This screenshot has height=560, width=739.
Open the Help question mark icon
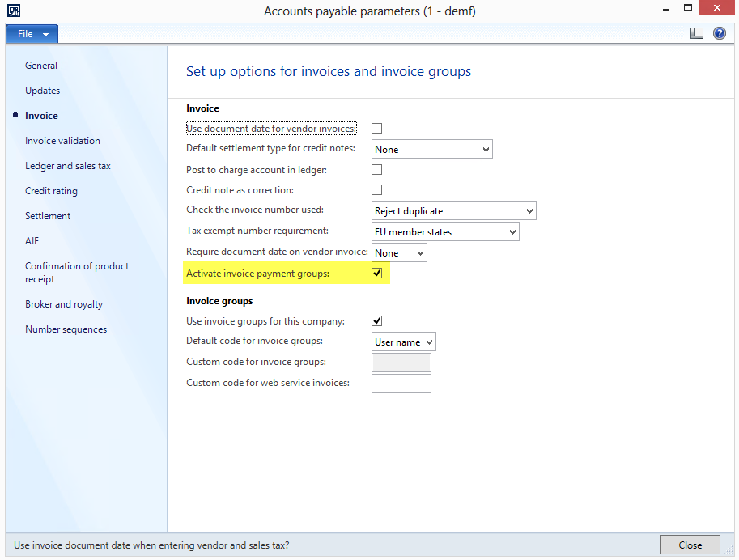[x=719, y=33]
